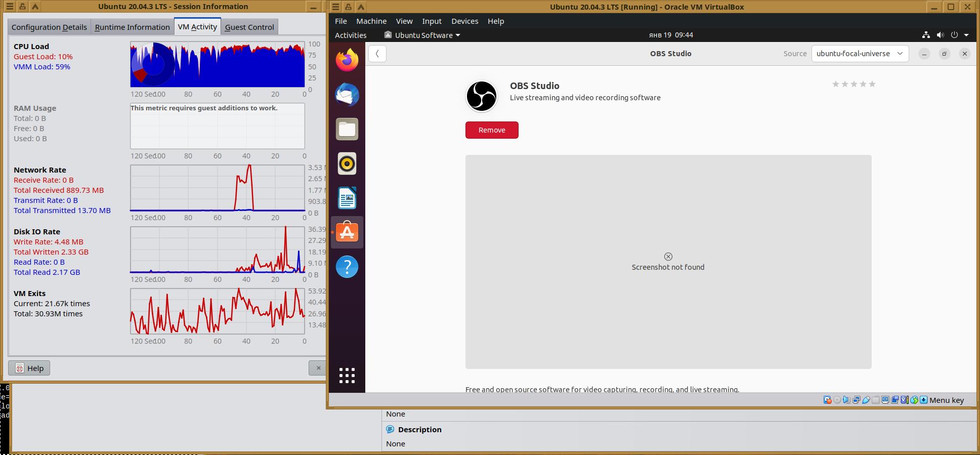Screen dimensions: 980x455
Task: Click the hard disk activity status icon
Action: [828, 400]
